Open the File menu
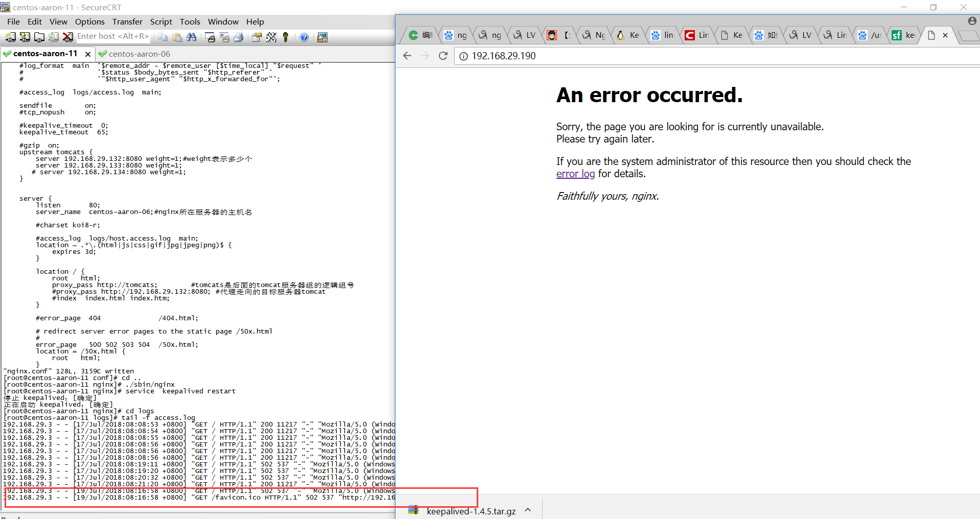Viewport: 980px width, 519px height. point(13,21)
